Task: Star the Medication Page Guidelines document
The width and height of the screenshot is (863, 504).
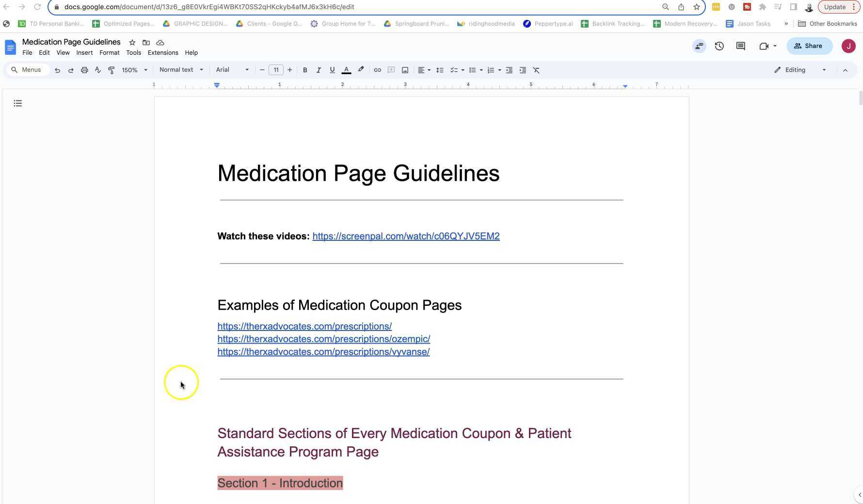Action: 131,42
